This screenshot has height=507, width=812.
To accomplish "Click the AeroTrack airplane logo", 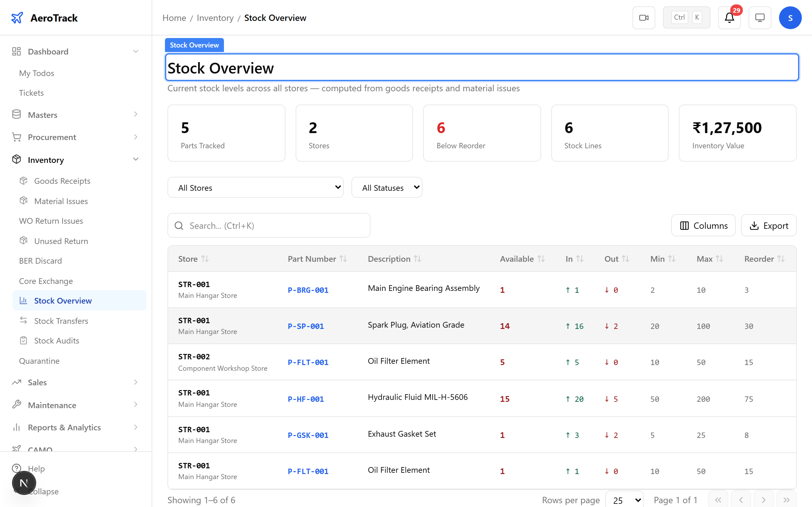I will pos(17,17).
